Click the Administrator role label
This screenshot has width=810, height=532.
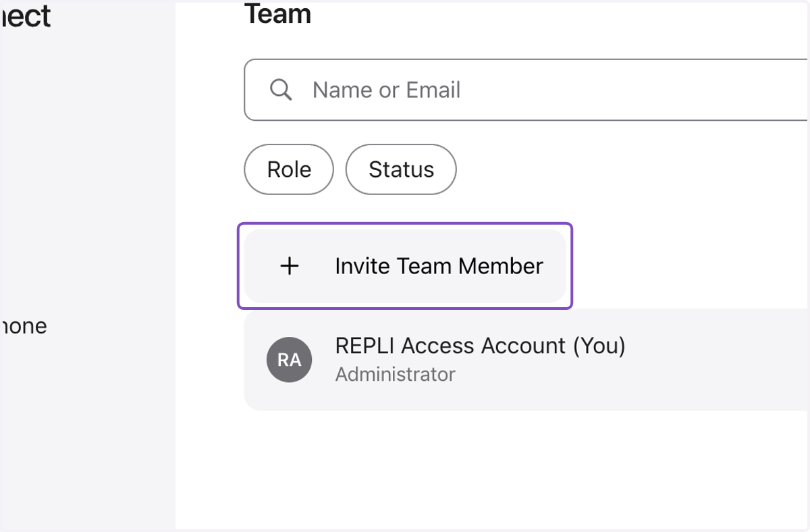pos(396,374)
